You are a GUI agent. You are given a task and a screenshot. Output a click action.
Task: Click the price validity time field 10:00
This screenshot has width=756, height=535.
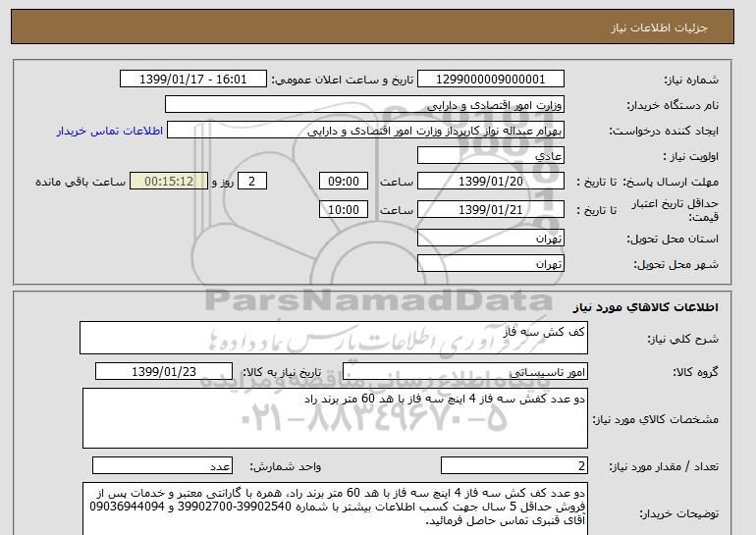tap(344, 209)
